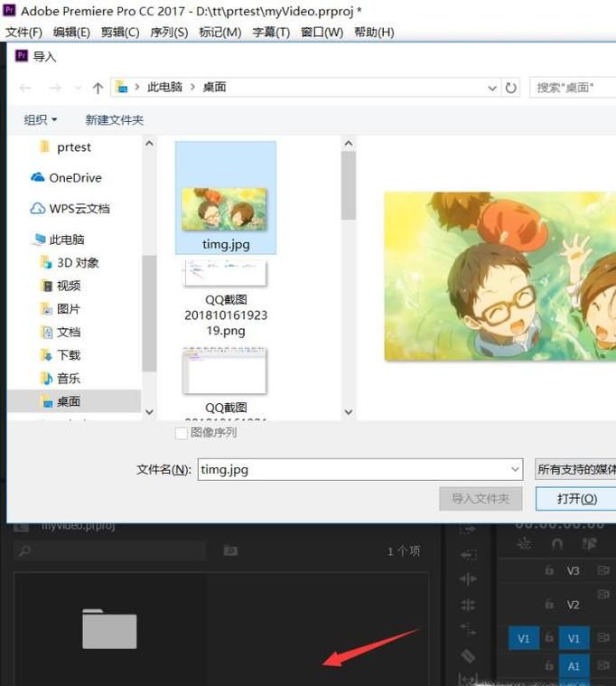Focus the 搜索"桌面" search box
616x686 pixels.
point(573,88)
